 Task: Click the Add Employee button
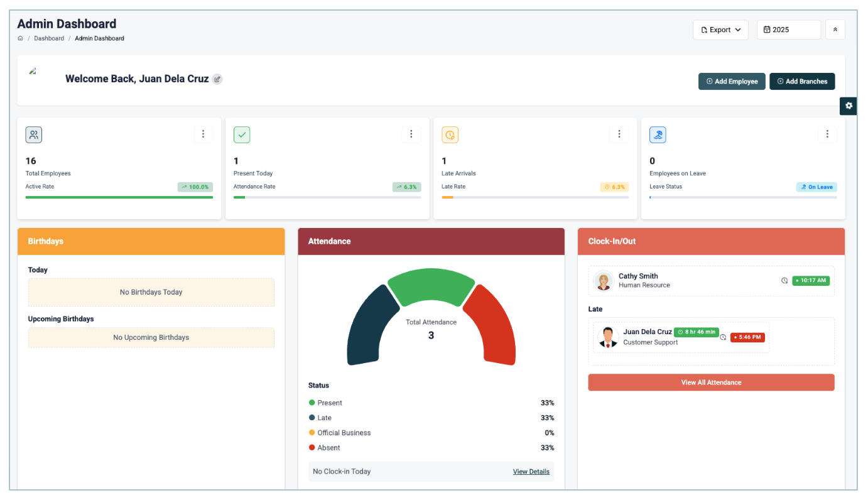pyautogui.click(x=732, y=81)
